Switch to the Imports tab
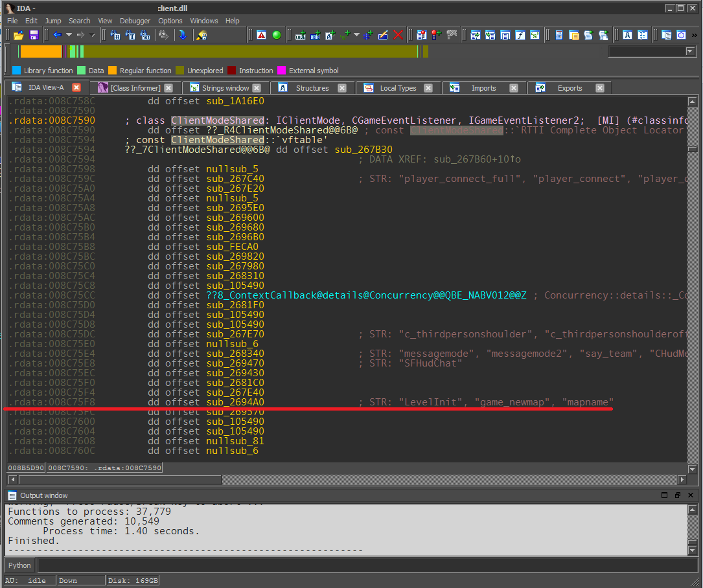The width and height of the screenshot is (703, 588). pos(484,88)
